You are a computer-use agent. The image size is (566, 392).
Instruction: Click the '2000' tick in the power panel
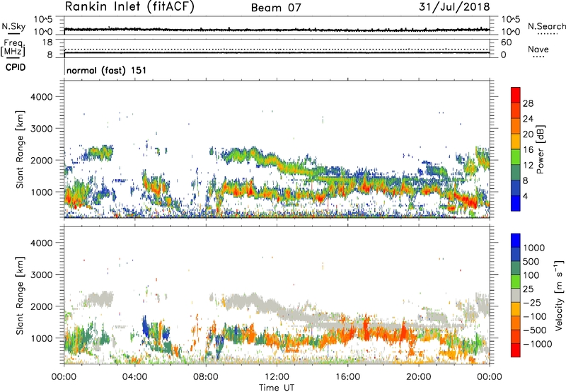tap(42, 160)
